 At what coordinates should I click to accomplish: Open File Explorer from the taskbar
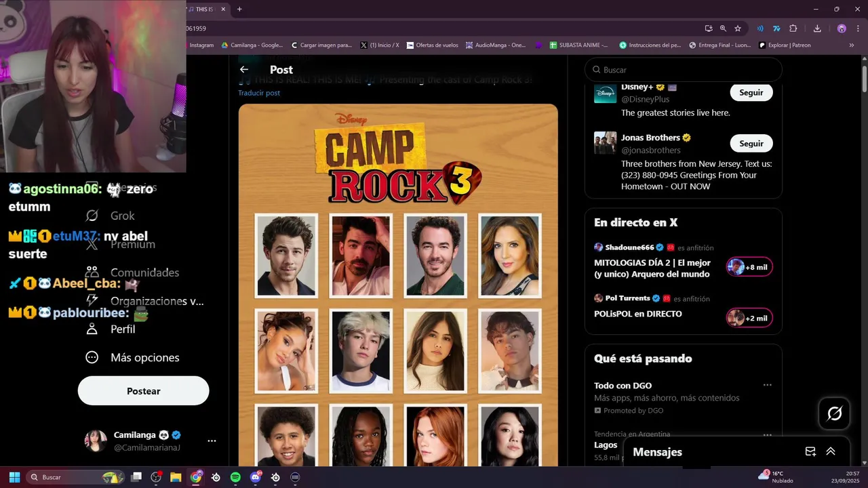click(x=176, y=477)
